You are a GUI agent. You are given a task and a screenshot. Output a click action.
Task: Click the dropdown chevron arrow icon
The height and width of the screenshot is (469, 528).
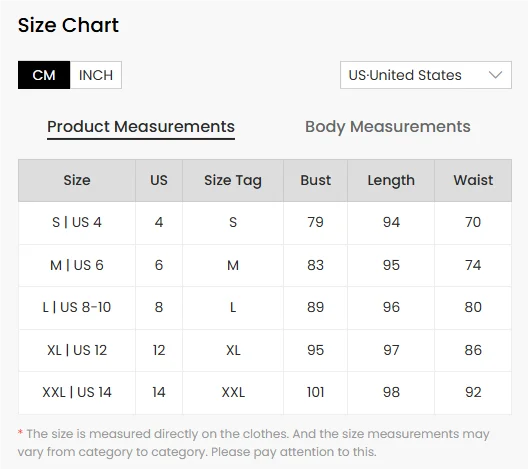coord(495,75)
